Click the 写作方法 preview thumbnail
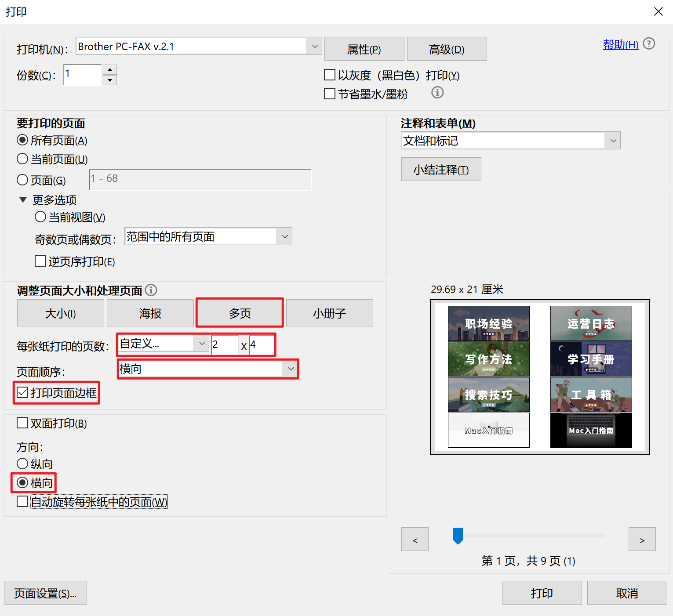Screen dimensions: 673x616 [488, 359]
